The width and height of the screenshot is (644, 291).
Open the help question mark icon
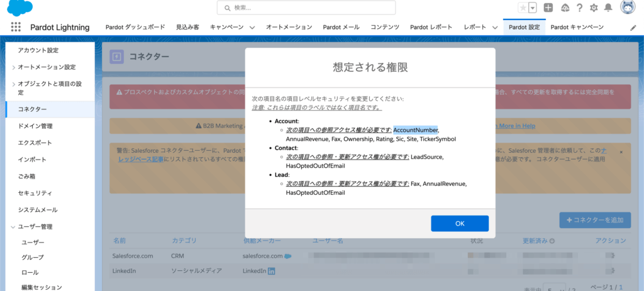click(x=579, y=8)
